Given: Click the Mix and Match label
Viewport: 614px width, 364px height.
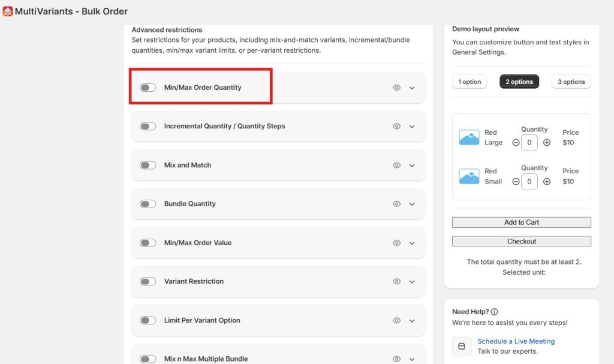Looking at the screenshot, I should 188,165.
